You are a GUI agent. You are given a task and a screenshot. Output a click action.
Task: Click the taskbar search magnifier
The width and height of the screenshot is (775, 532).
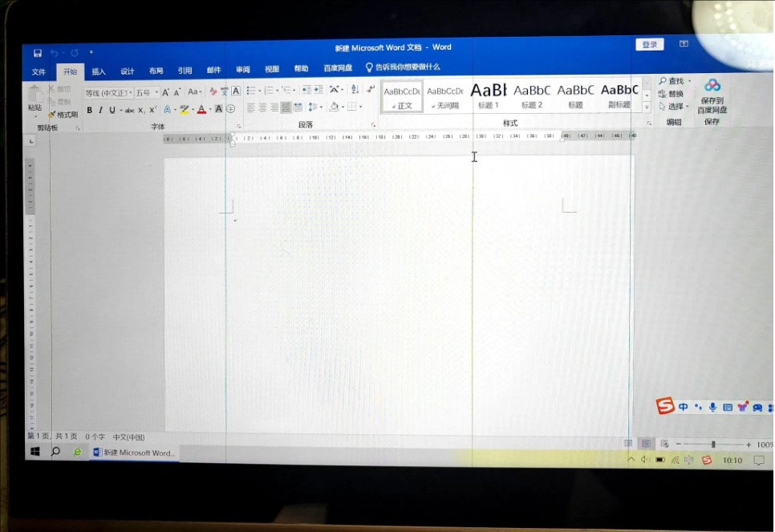pyautogui.click(x=56, y=452)
